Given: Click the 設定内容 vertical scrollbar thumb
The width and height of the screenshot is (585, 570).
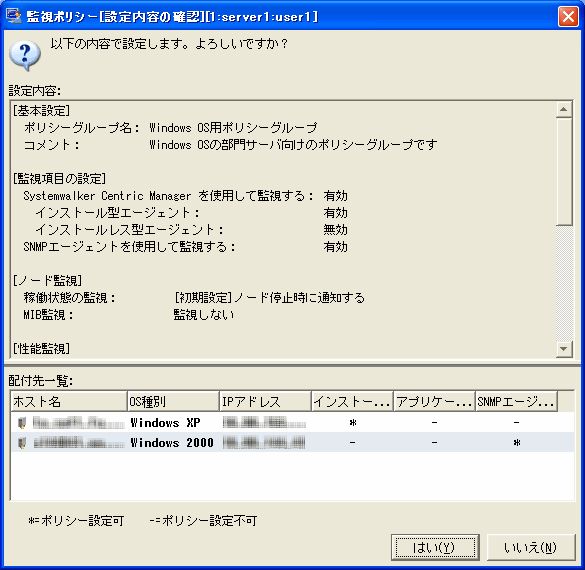Looking at the screenshot, I should [564, 172].
